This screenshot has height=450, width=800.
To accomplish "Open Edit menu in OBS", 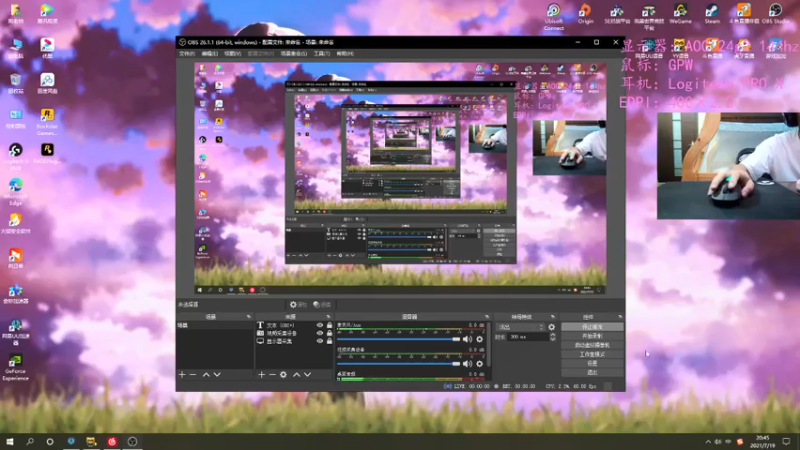I will coord(209,54).
